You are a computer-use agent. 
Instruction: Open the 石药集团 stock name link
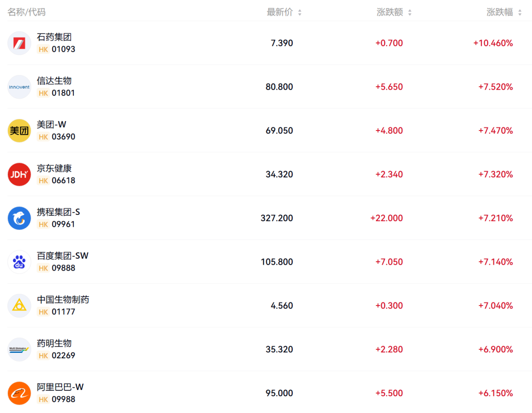[x=54, y=37]
